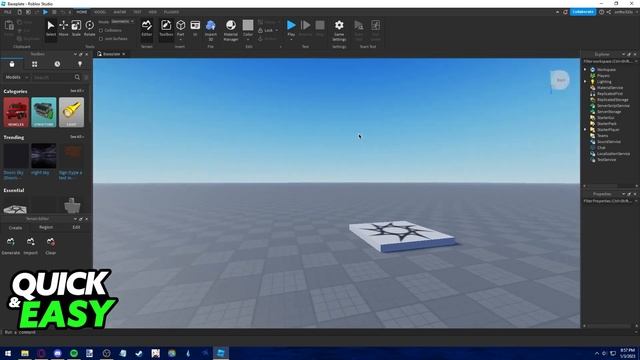Switch to the TEST ribbon tab

point(138,12)
